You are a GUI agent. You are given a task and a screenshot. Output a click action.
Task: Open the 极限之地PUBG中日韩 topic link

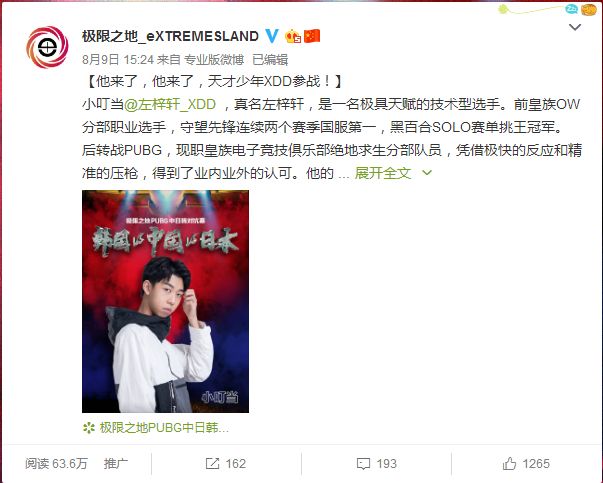(x=164, y=428)
